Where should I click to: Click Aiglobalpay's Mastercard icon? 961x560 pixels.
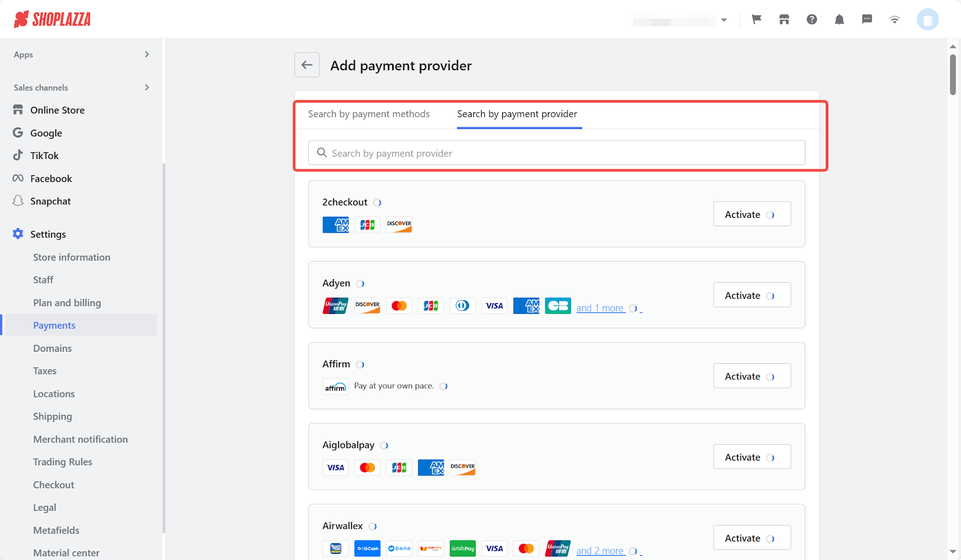coord(368,468)
